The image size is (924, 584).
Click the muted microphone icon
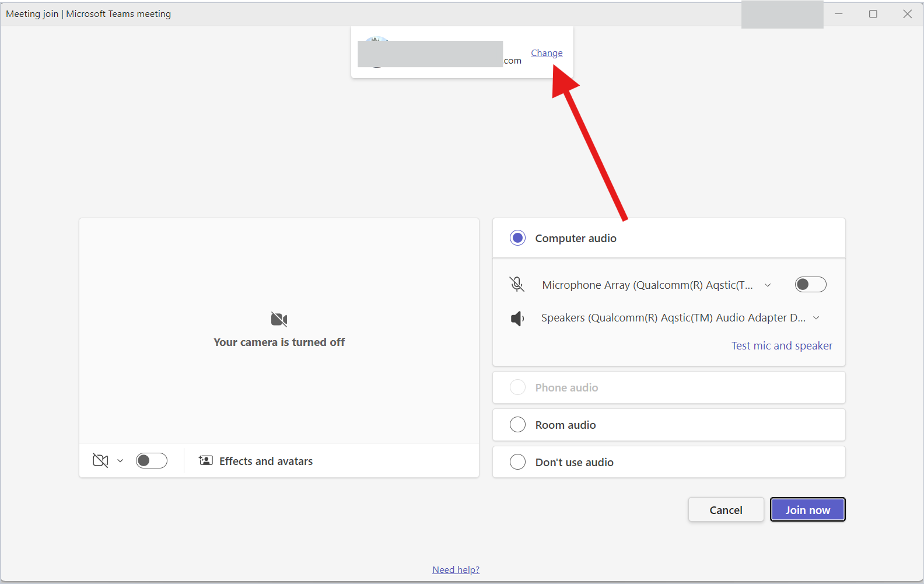coord(517,284)
